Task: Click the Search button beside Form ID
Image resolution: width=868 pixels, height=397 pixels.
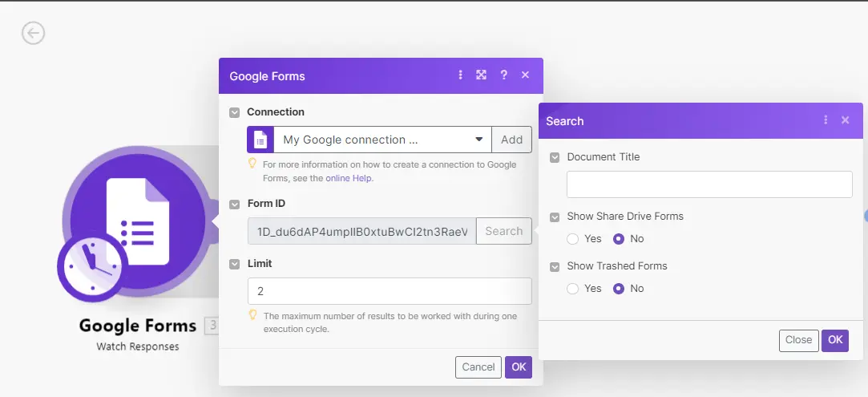Action: click(x=504, y=231)
